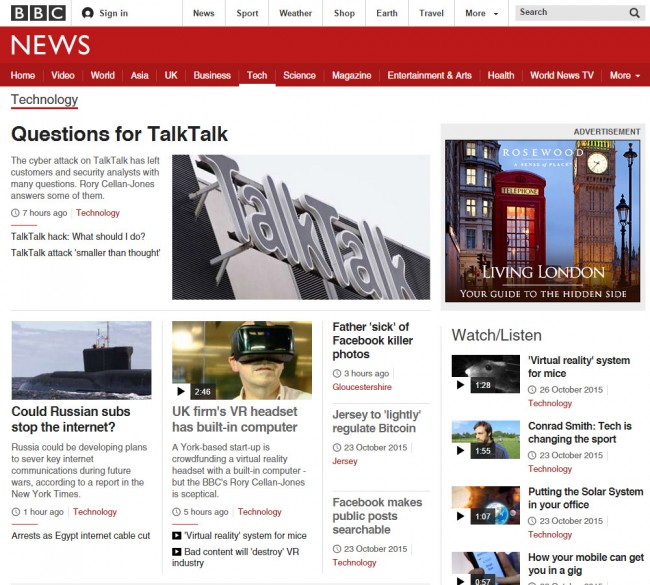Go to the Business news section
Image resolution: width=650 pixels, height=585 pixels.
(212, 75)
